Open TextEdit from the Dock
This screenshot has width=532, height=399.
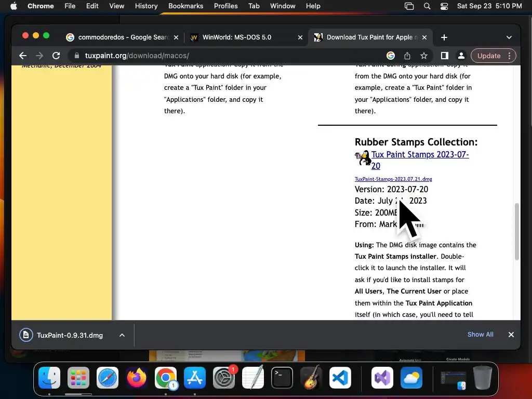click(253, 378)
